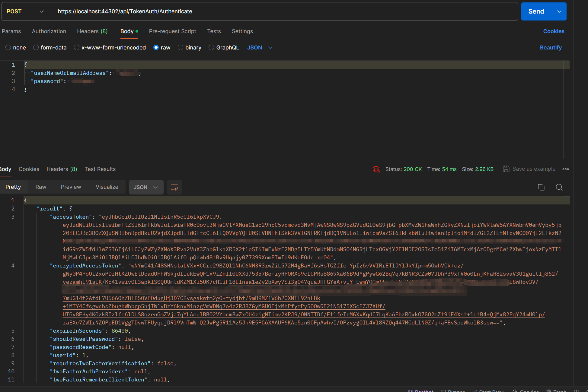Click the Beautify link
Viewport: 588px width, 392px height.
click(551, 48)
